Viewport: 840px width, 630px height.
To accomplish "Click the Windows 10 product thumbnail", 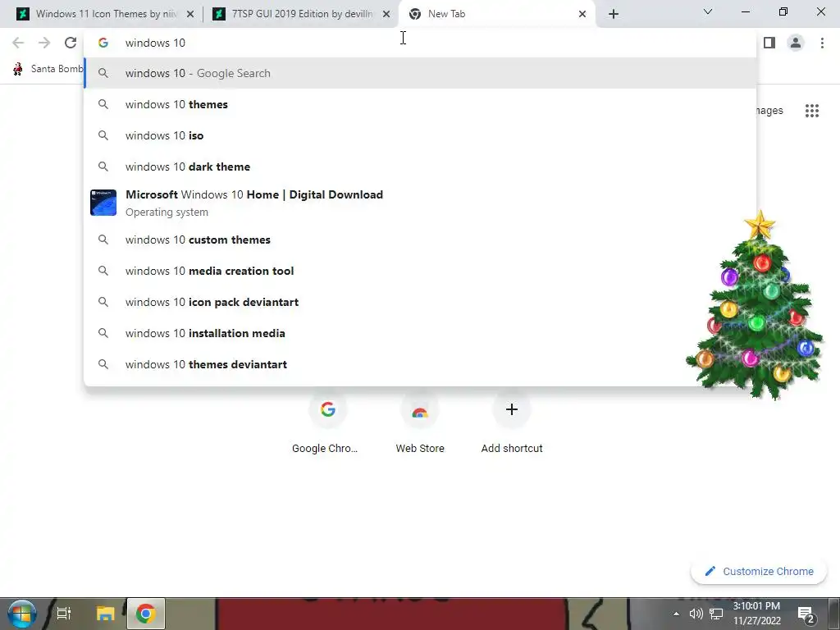I will 103,203.
